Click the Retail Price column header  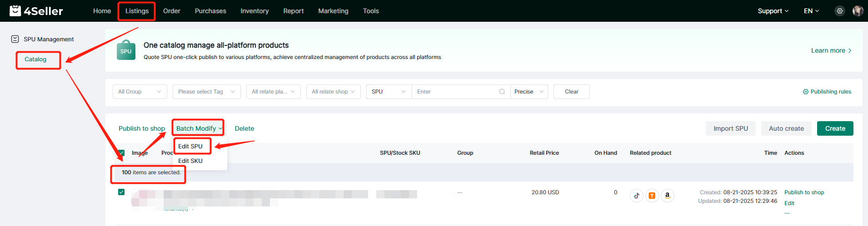tap(544, 153)
